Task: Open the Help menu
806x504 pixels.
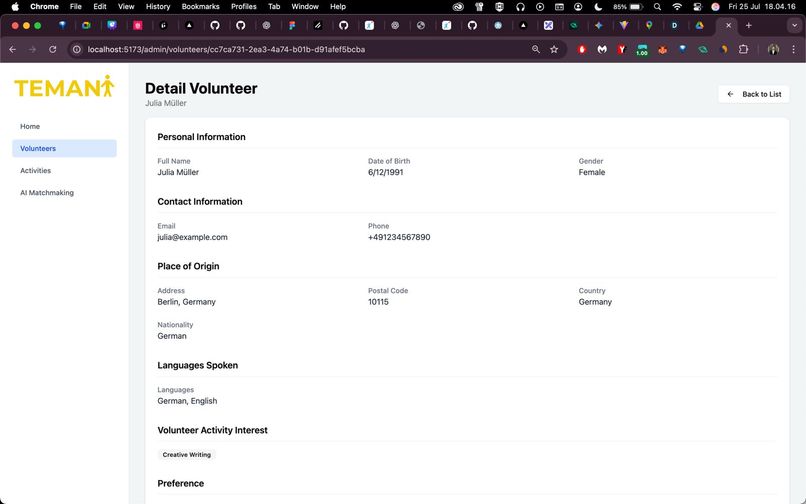Action: 338,7
